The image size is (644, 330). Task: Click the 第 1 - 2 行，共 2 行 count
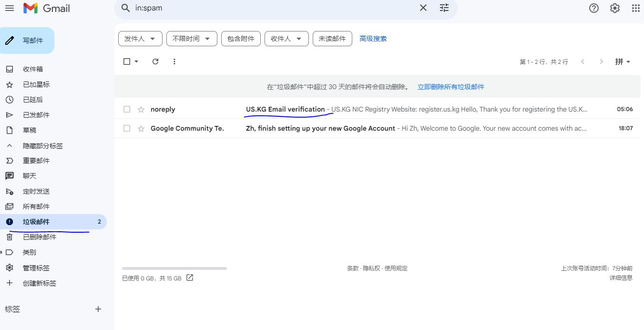(544, 62)
